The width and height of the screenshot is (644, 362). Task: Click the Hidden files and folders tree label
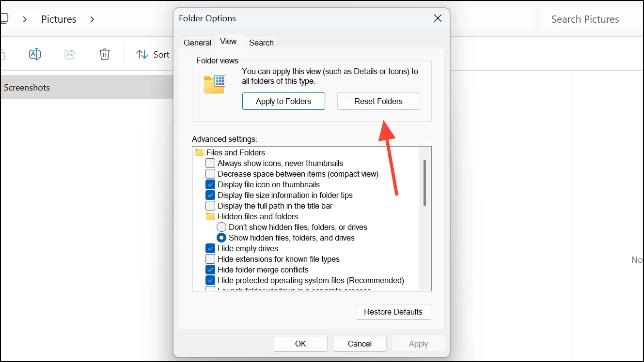tap(258, 216)
